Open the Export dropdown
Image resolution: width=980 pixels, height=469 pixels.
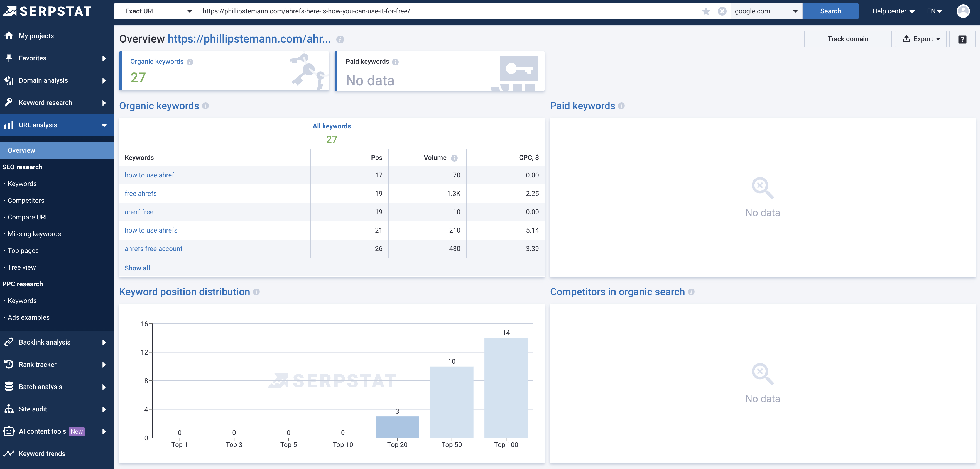coord(920,39)
